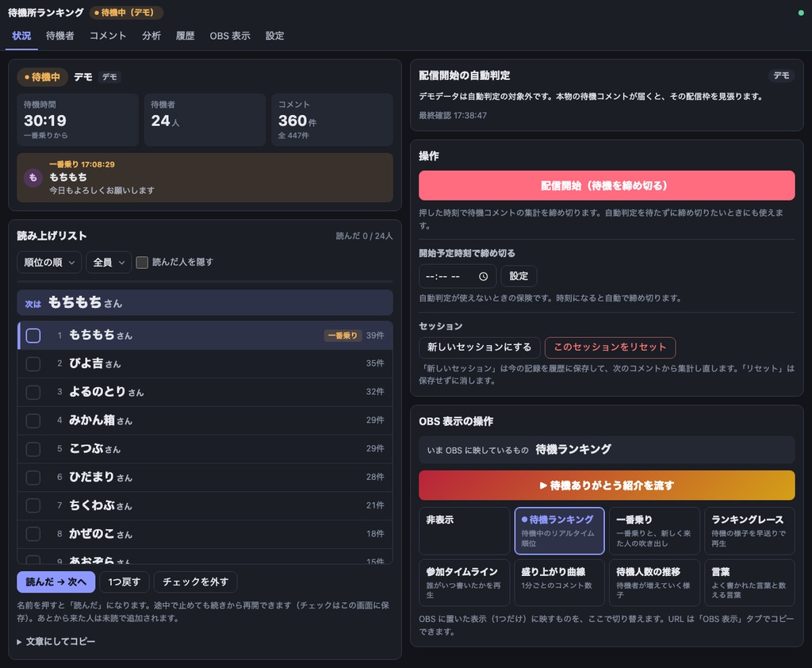Image resolution: width=812 pixels, height=668 pixels.
Task: Check the box for もちもち in list
Action: click(33, 336)
